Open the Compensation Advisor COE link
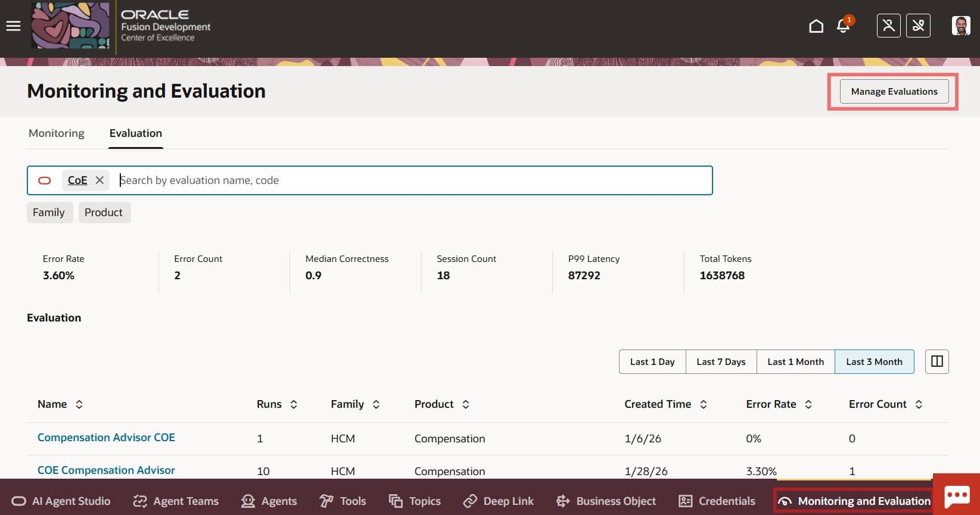Screen dimensions: 980x515 (x=106, y=438)
